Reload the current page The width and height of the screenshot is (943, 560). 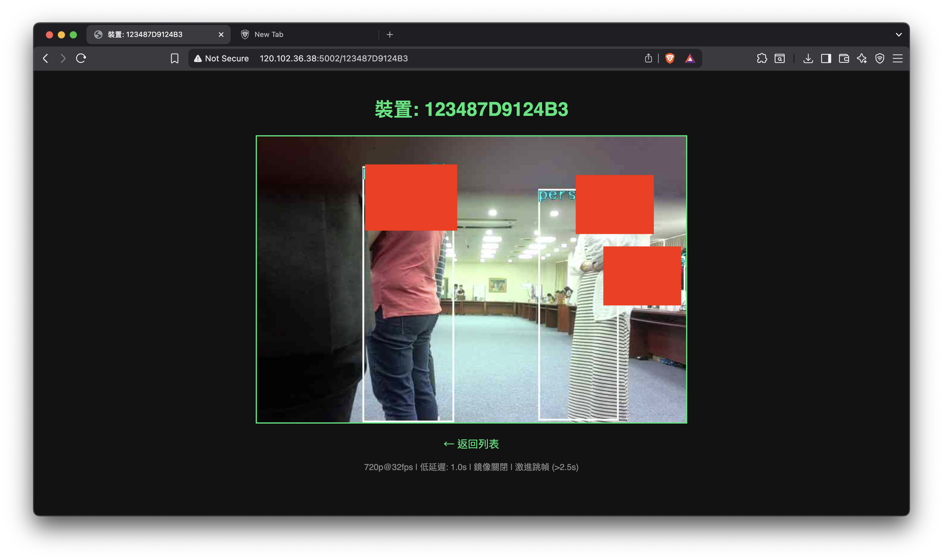[x=81, y=58]
